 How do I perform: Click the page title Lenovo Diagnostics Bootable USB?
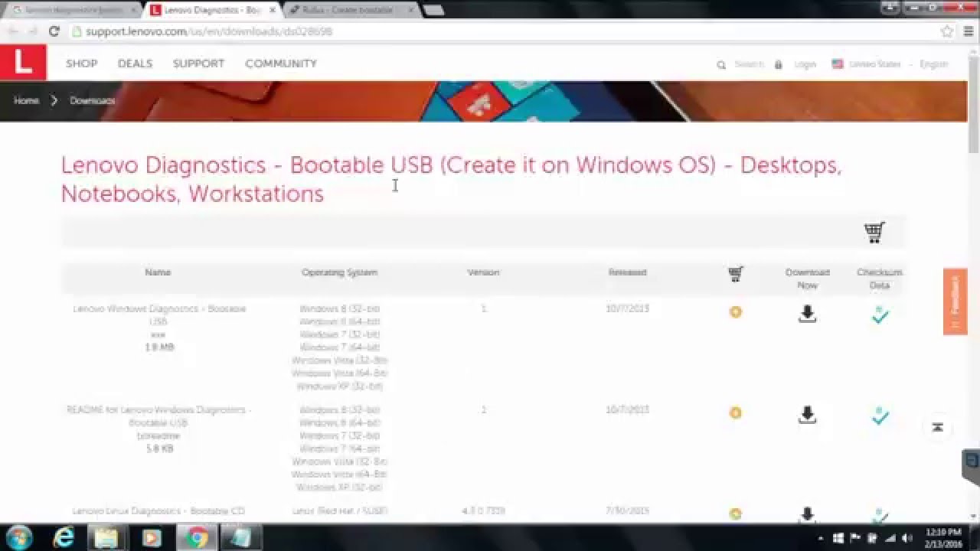pos(451,179)
